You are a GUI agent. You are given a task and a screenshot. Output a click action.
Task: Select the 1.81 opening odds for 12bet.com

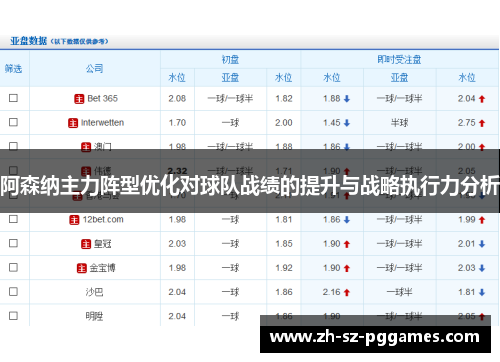pos(284,220)
